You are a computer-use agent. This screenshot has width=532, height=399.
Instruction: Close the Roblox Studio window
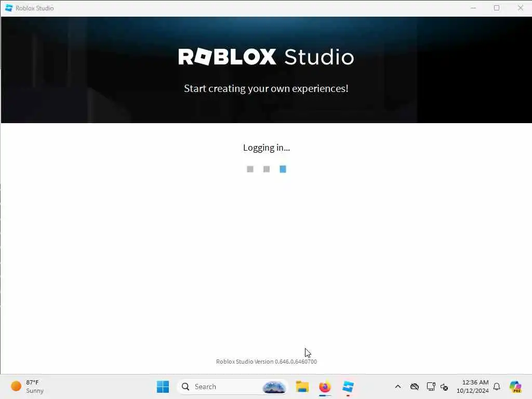[x=520, y=8]
